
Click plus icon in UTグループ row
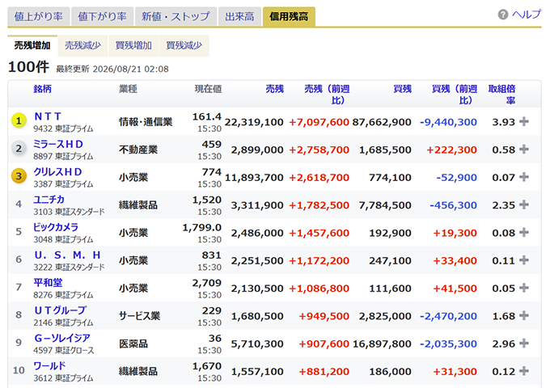tap(524, 315)
